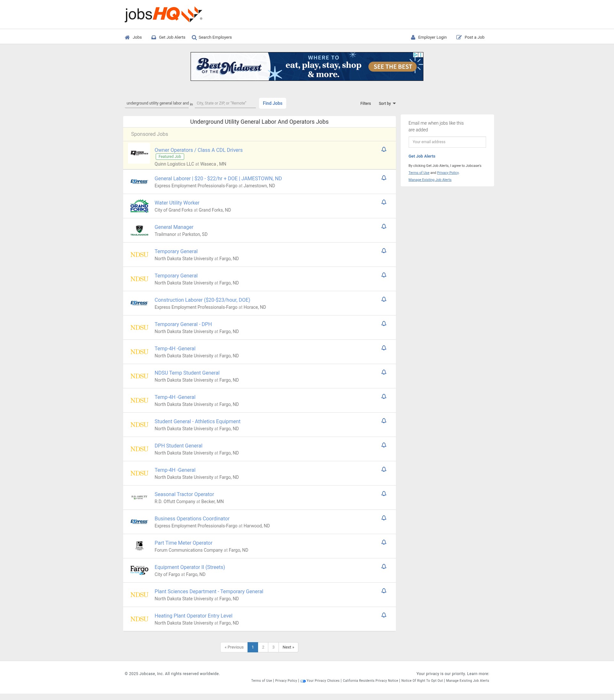Click the Forum Communications Company logo
Screen dimensions: 614x700
click(139, 546)
